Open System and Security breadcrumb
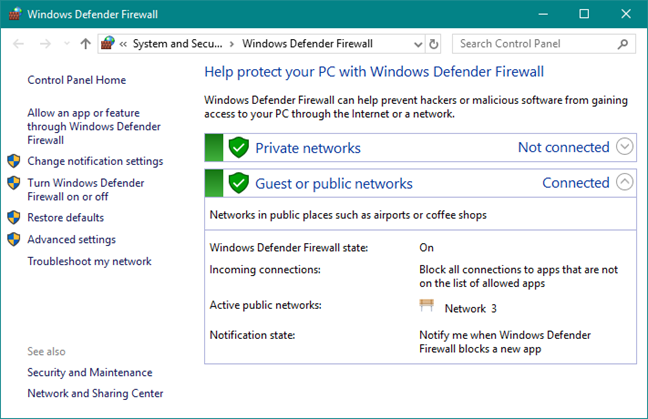This screenshot has width=648, height=419. 177,43
